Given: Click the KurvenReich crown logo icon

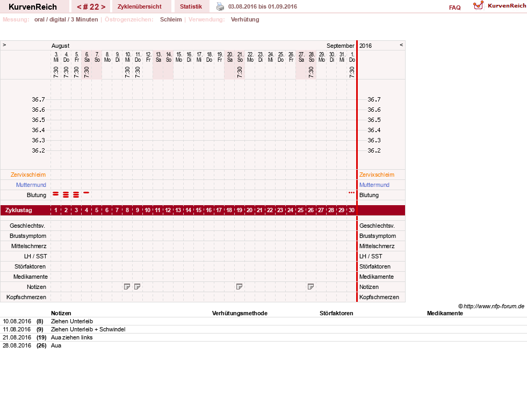Looking at the screenshot, I should click(x=478, y=5).
